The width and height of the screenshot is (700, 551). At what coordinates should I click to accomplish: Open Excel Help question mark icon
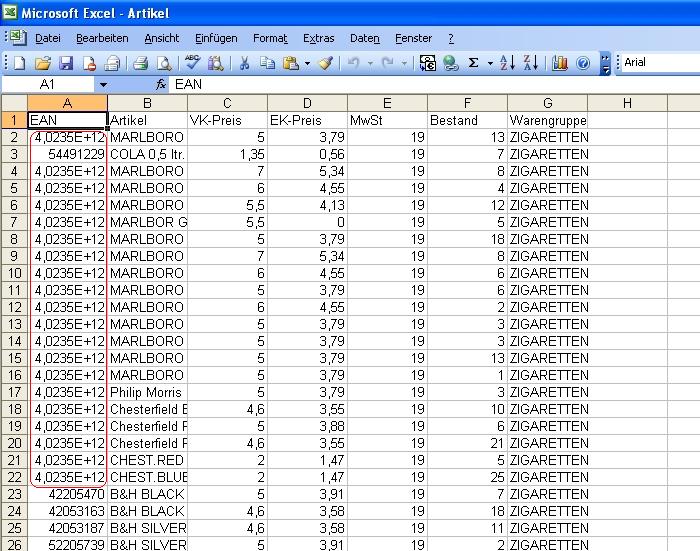(x=583, y=63)
